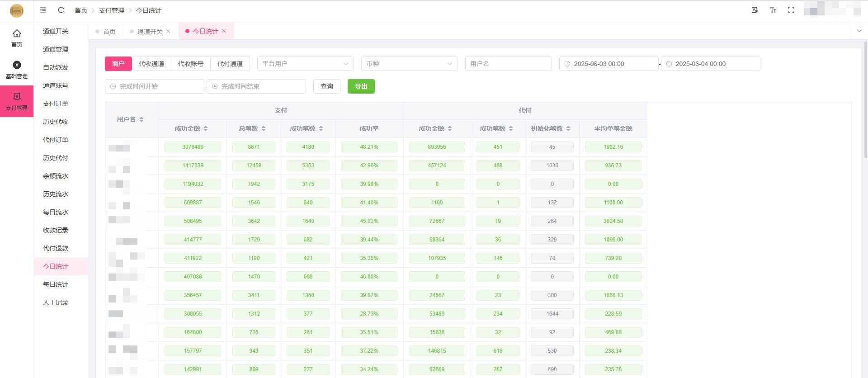Click the refresh page icon
Screen dimensions: 868x378
pos(61,10)
